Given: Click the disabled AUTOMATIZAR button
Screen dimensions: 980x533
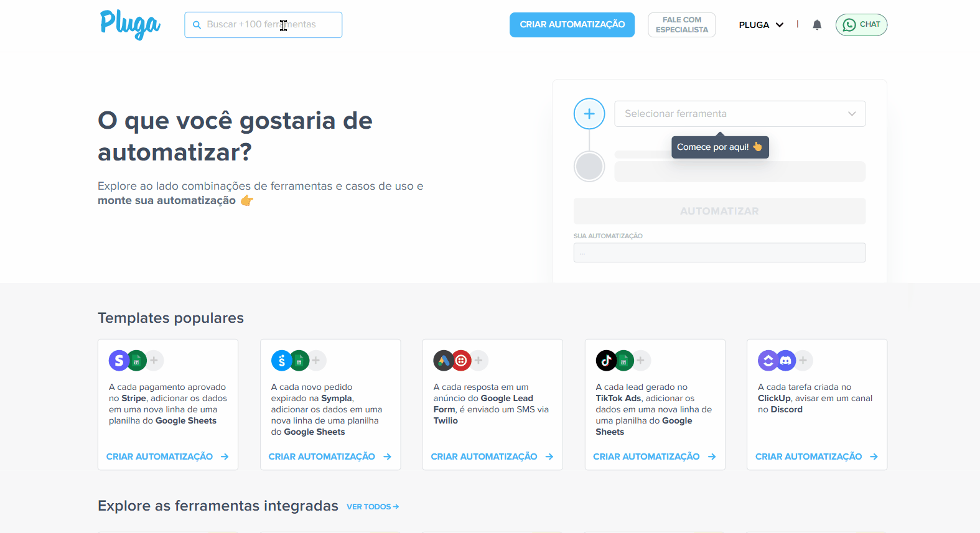Looking at the screenshot, I should (719, 211).
